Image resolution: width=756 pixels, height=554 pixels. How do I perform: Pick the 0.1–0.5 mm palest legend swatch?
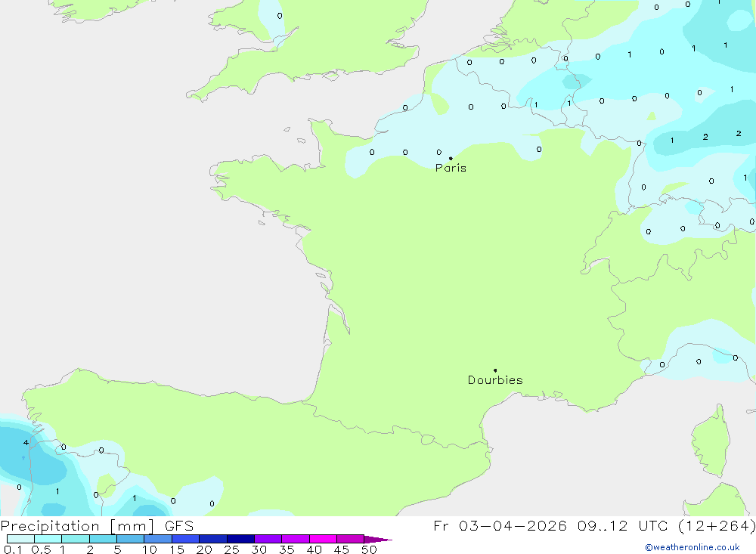(x=20, y=539)
